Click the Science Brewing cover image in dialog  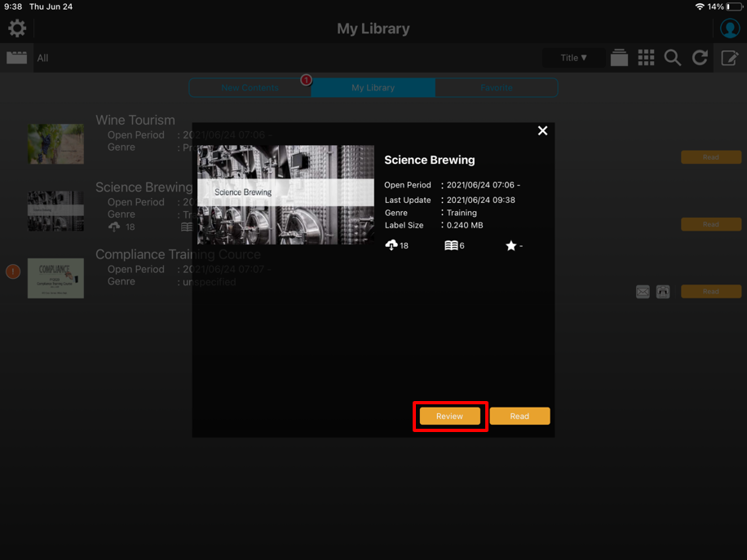(x=285, y=195)
